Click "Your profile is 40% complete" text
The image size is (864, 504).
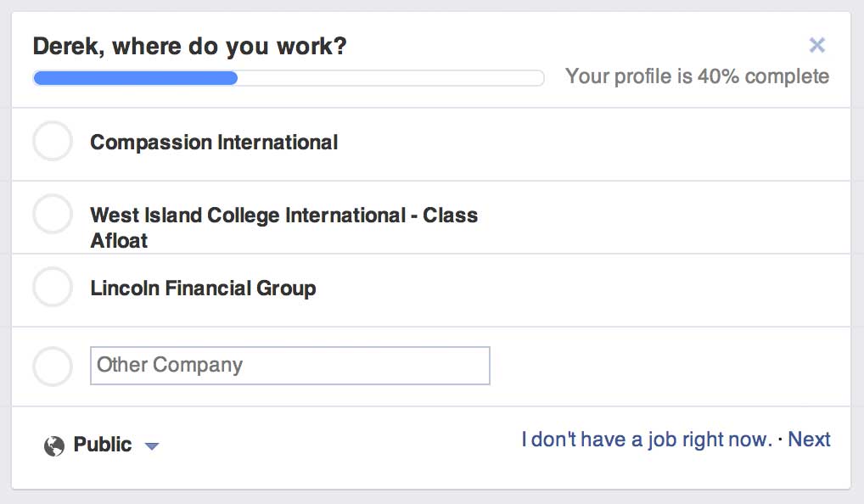pyautogui.click(x=697, y=76)
